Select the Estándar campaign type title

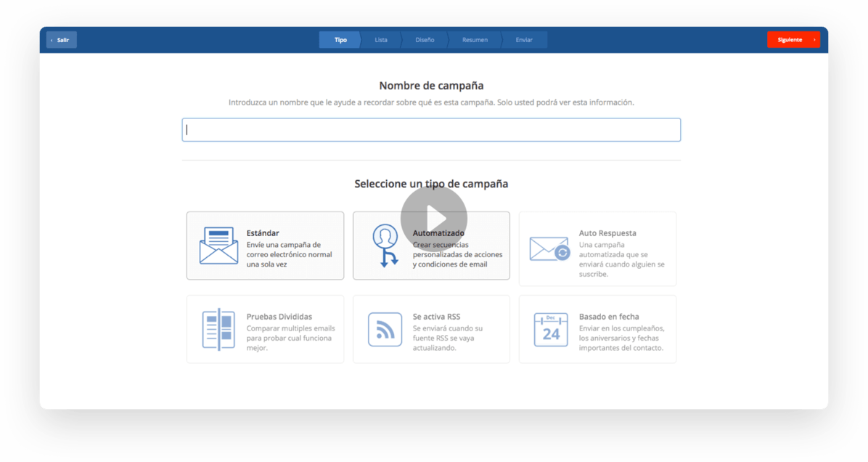(263, 233)
